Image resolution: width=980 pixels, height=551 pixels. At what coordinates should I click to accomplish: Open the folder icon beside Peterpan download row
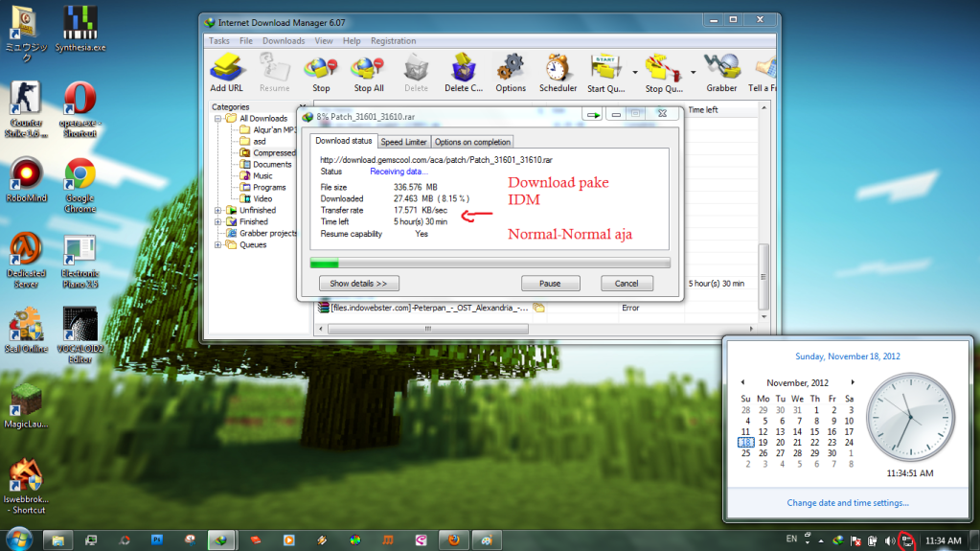(x=538, y=308)
